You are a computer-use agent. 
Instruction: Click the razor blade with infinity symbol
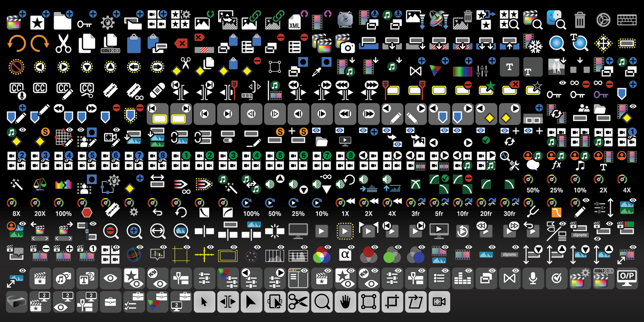point(134,91)
